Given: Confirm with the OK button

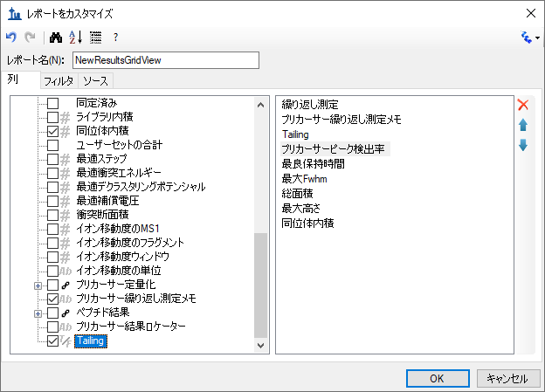Looking at the screenshot, I should coord(438,378).
